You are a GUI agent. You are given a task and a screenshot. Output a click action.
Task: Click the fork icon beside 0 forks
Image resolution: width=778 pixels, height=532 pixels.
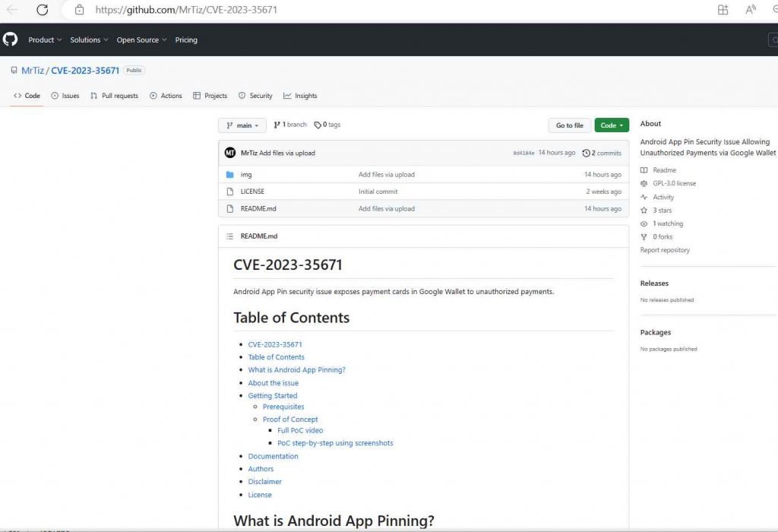[644, 237]
